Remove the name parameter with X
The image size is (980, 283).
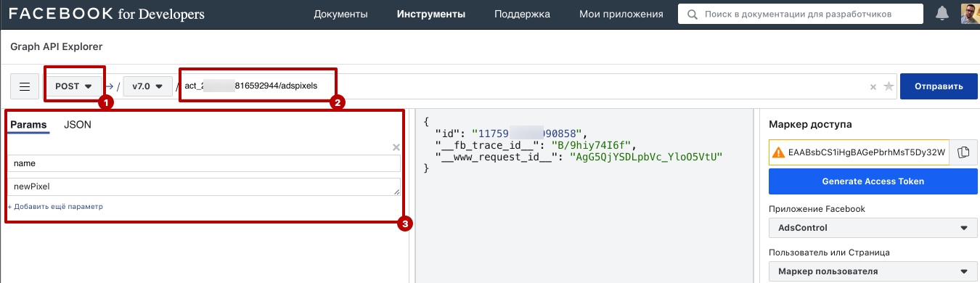pos(396,147)
